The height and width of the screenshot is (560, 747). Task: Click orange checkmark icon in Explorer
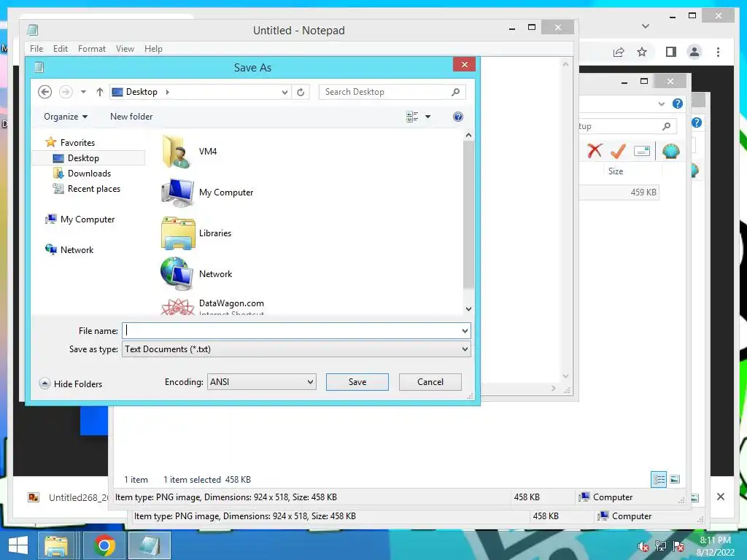(x=618, y=151)
